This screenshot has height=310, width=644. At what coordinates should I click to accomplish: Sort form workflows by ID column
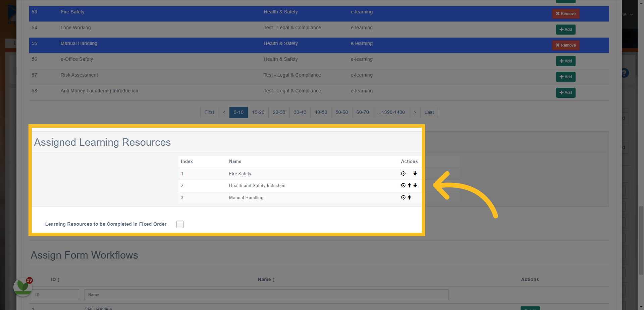[55, 279]
